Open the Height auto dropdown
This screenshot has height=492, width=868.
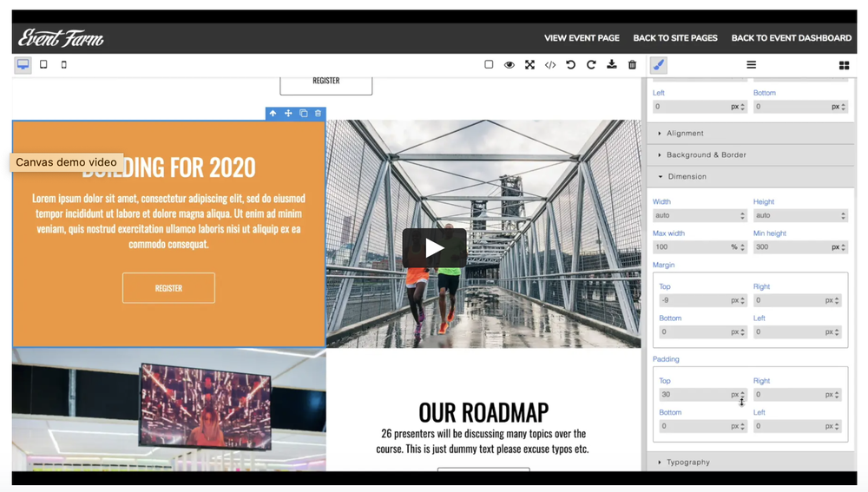click(800, 215)
